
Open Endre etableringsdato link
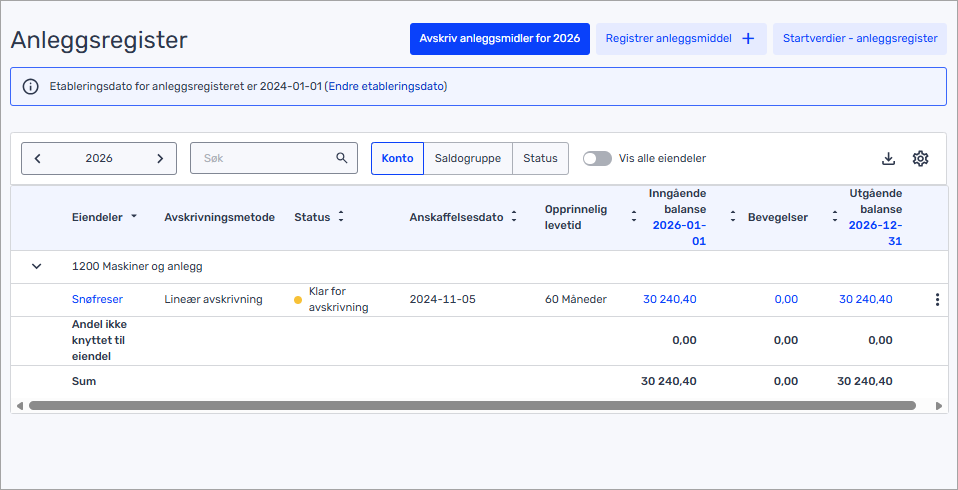[386, 87]
